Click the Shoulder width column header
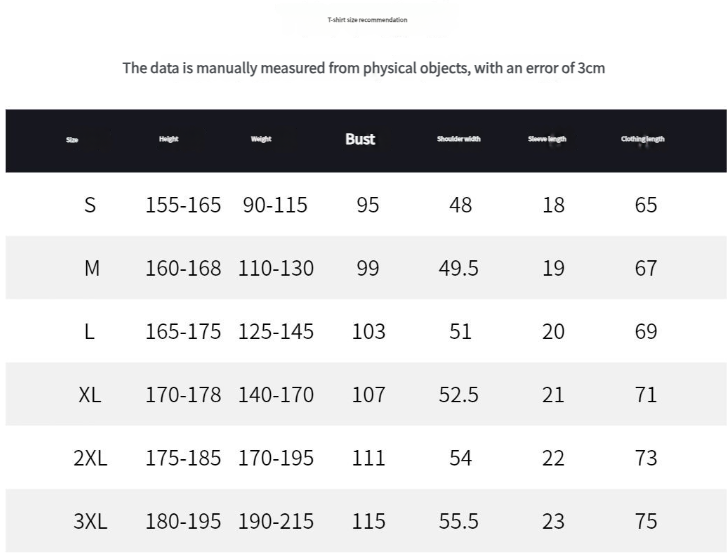The width and height of the screenshot is (727, 553). (x=458, y=139)
